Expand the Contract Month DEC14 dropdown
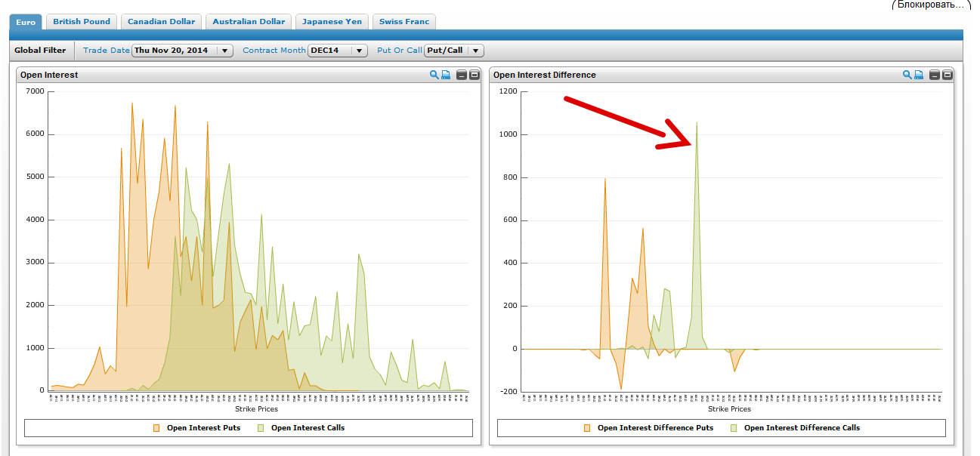Image resolution: width=980 pixels, height=456 pixels. click(x=338, y=51)
